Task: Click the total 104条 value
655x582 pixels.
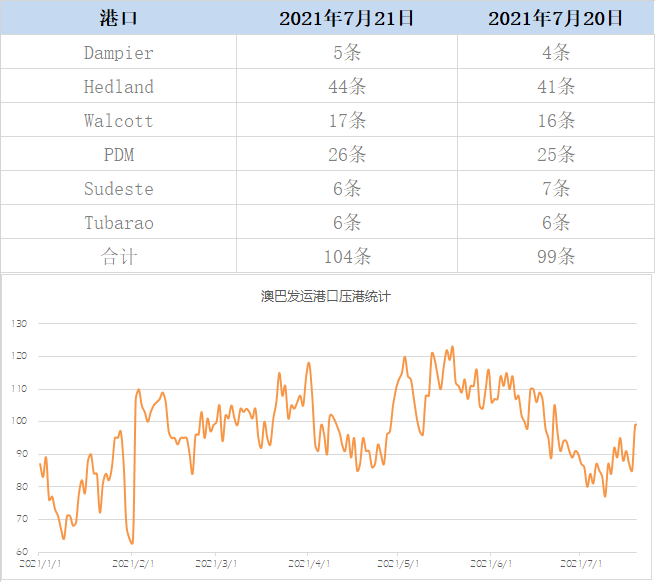Action: pos(347,257)
